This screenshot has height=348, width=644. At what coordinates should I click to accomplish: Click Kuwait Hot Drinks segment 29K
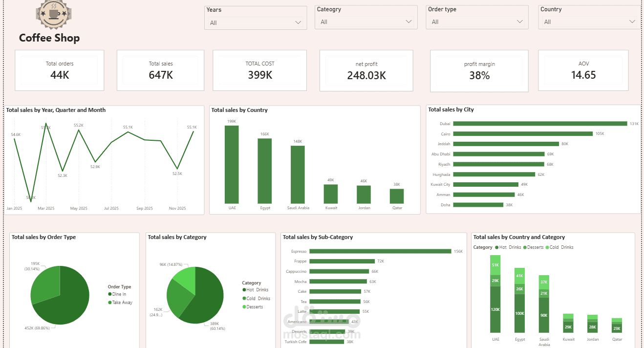pyautogui.click(x=568, y=327)
